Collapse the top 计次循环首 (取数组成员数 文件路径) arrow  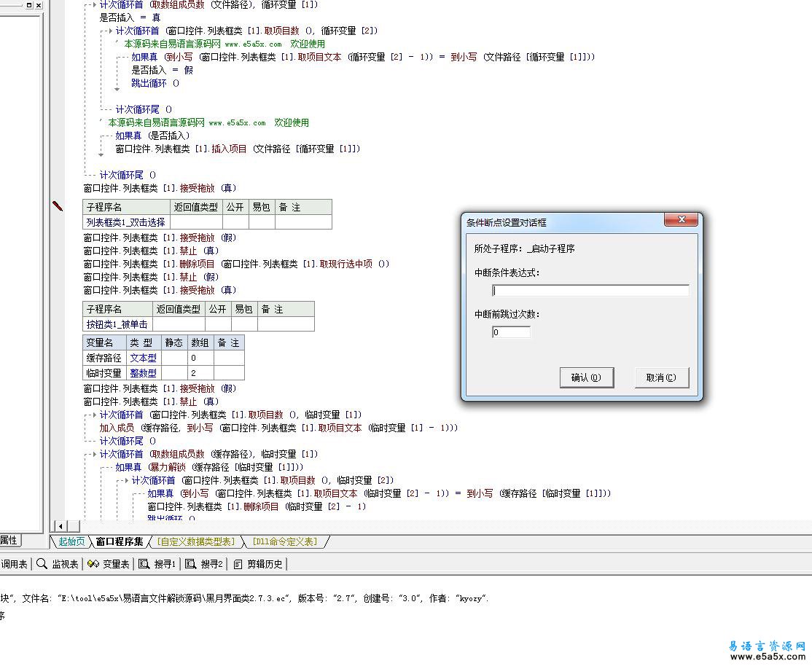[94, 4]
